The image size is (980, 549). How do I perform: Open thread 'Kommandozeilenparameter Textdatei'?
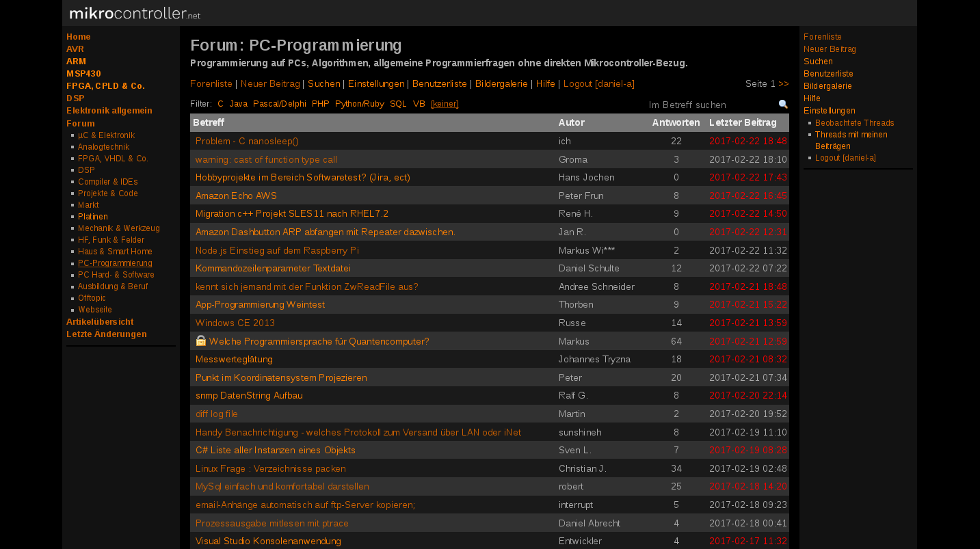tap(273, 268)
